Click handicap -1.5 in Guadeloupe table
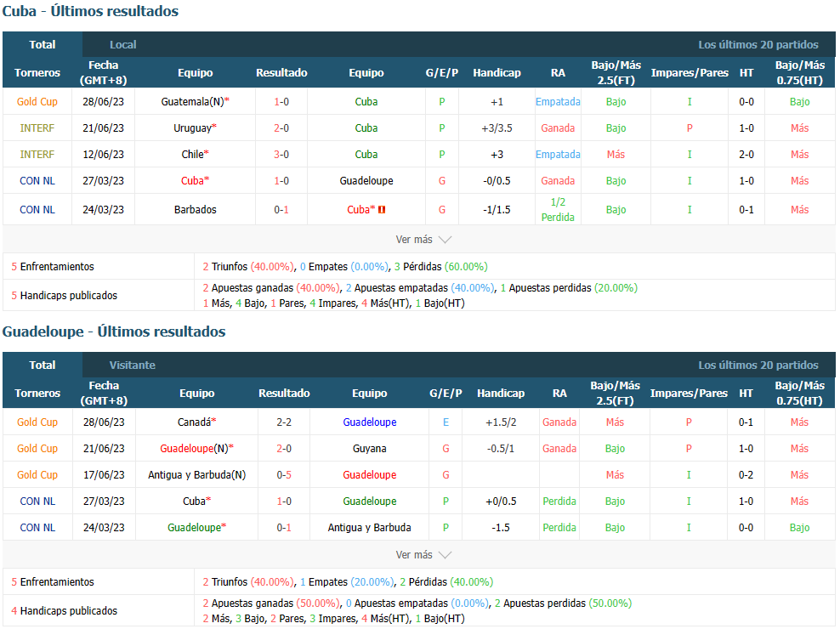This screenshot has height=629, width=840. coord(501,527)
